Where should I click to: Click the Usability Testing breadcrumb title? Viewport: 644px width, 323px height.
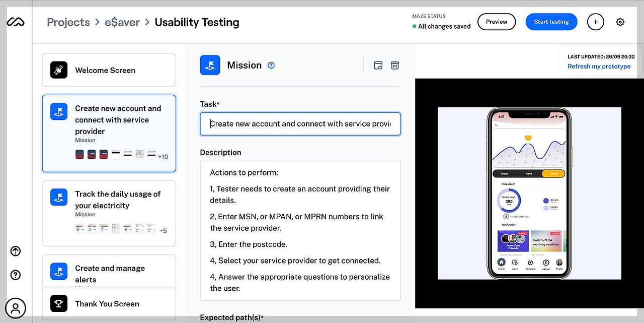pyautogui.click(x=197, y=22)
